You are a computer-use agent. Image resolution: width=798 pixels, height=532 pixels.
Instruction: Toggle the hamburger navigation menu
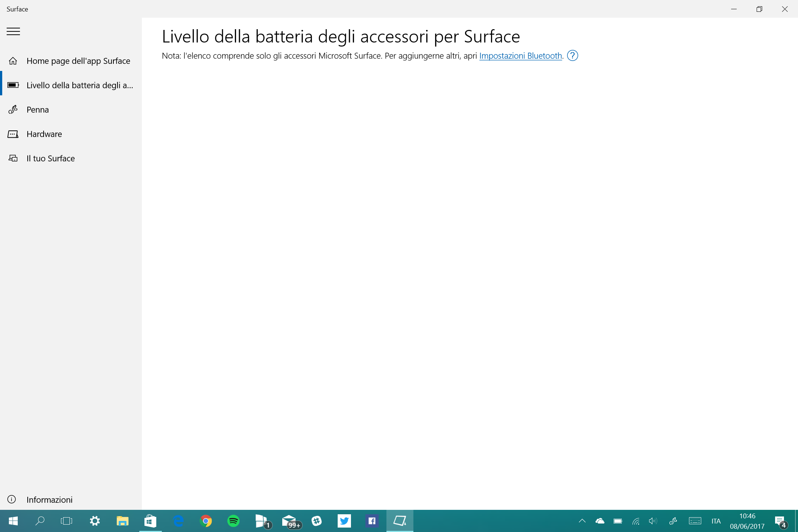click(13, 32)
